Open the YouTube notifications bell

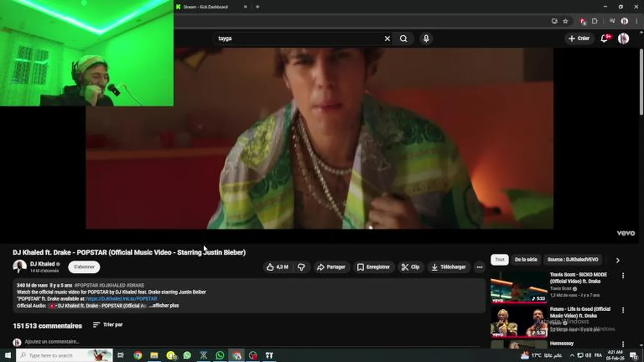click(605, 39)
